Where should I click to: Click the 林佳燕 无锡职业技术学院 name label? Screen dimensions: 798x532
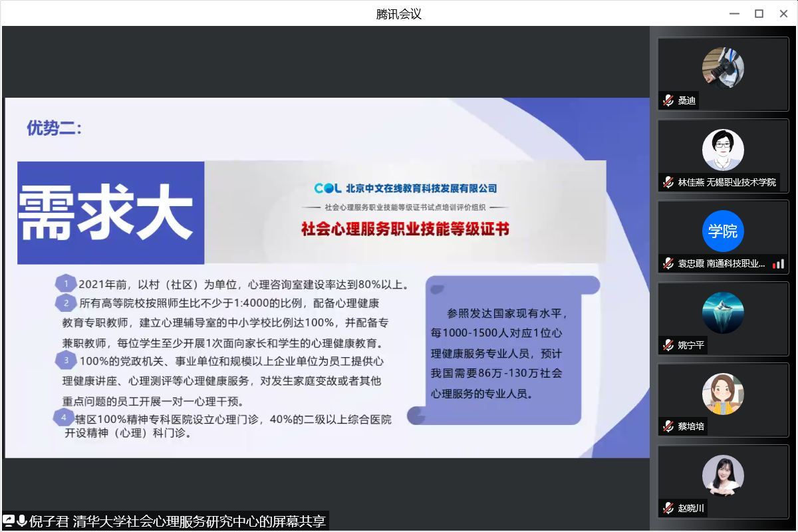(x=726, y=182)
